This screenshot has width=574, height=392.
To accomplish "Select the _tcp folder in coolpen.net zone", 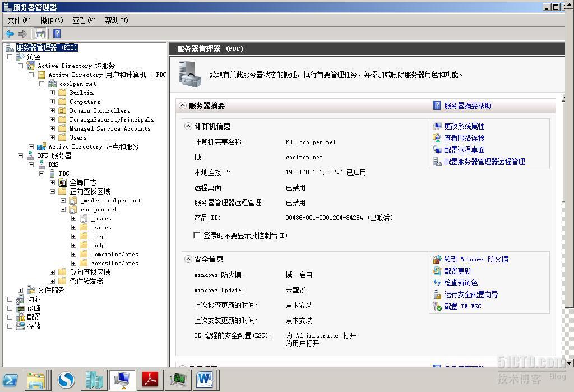I will [98, 236].
